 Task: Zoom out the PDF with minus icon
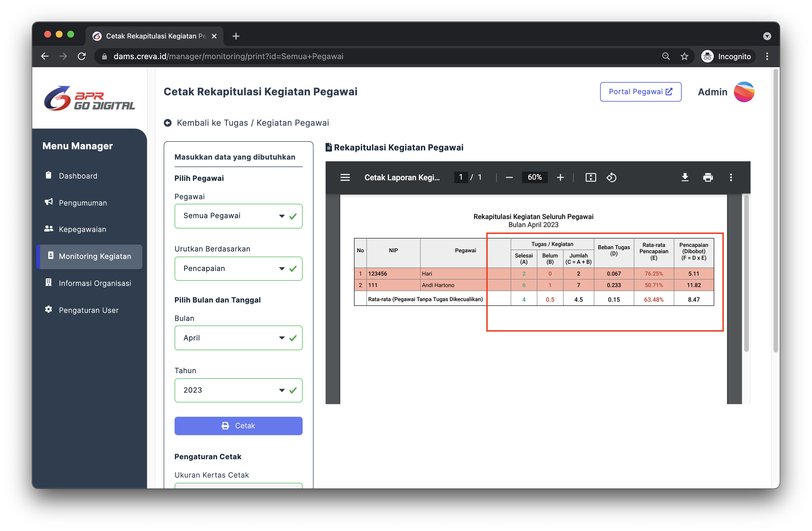coord(509,177)
